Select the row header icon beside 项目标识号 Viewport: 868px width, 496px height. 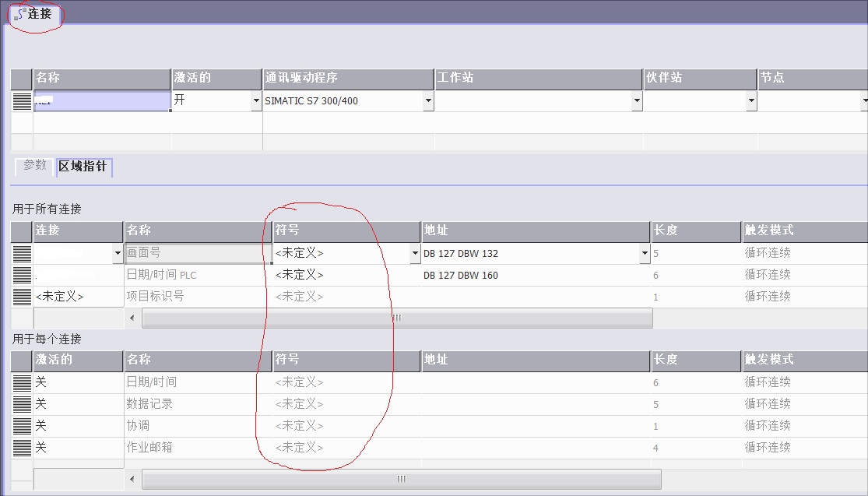point(21,296)
